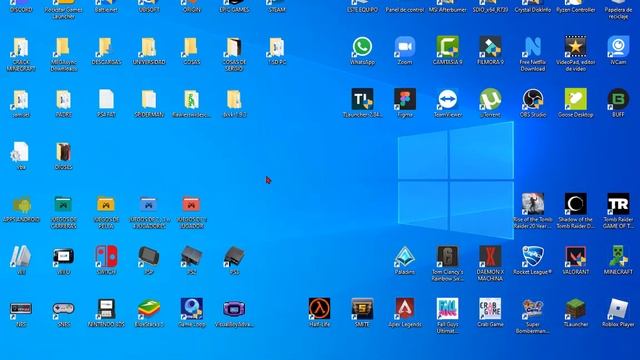Launch the Rocket League shortcut
This screenshot has height=360, width=640.
click(533, 257)
